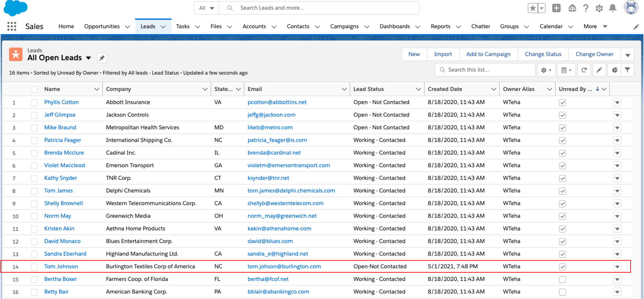
Task: Click the Leads object star icon
Action: point(16,54)
